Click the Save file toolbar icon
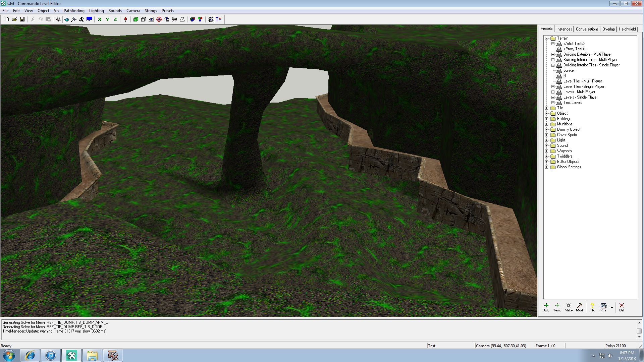Viewport: 644px width, 362px height. coord(22,19)
